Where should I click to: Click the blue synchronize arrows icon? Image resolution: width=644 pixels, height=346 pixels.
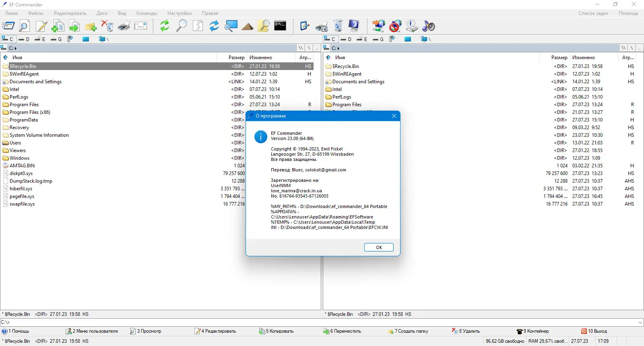click(x=214, y=26)
